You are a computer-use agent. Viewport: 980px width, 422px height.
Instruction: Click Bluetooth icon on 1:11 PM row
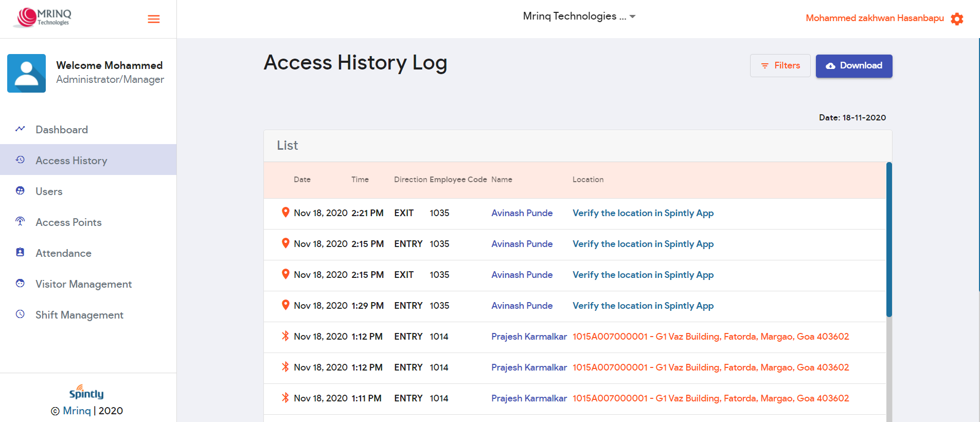click(x=286, y=398)
